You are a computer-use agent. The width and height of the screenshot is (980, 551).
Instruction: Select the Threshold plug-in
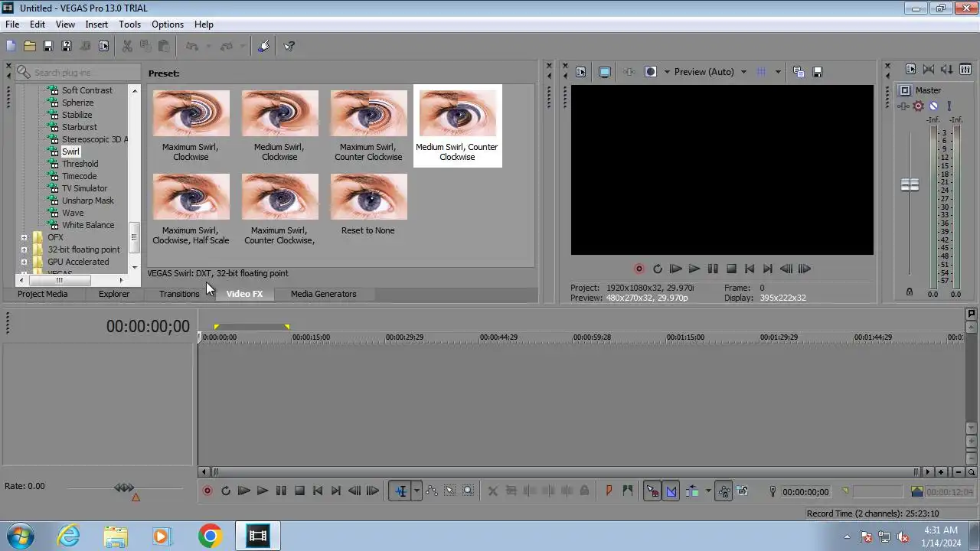click(x=80, y=164)
